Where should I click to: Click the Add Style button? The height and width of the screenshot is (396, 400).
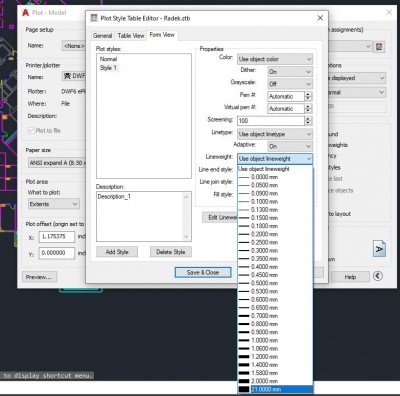tap(117, 252)
